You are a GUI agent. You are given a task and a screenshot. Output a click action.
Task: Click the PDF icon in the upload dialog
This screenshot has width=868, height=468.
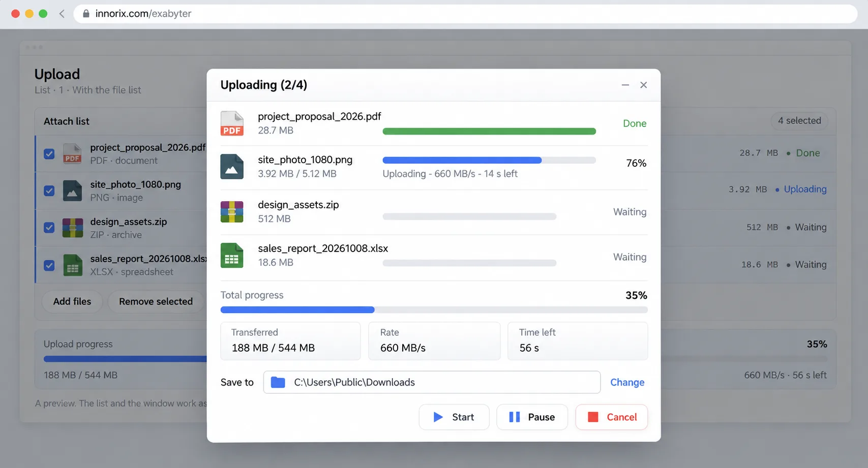point(232,123)
